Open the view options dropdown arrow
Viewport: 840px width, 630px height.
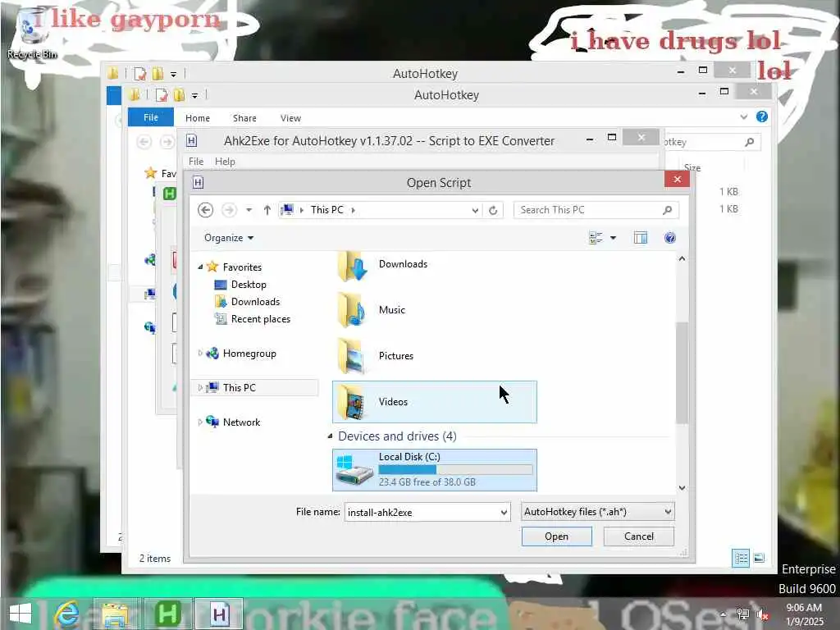pyautogui.click(x=613, y=238)
